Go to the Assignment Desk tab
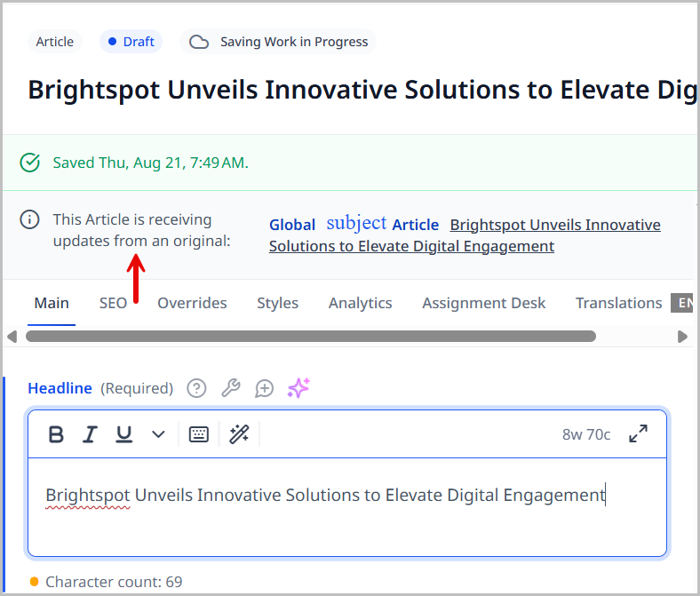Screen dimensions: 700x596 tap(483, 303)
